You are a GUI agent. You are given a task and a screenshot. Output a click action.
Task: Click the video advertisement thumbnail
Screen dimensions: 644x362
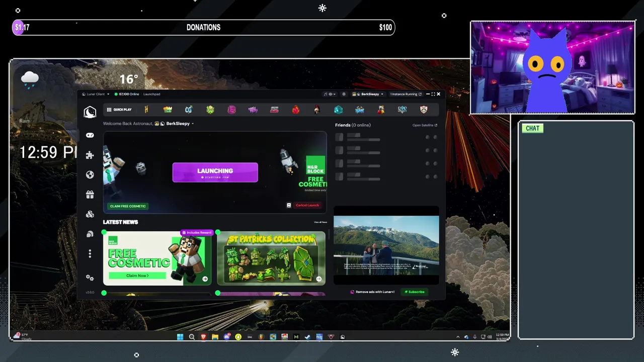[x=386, y=245]
